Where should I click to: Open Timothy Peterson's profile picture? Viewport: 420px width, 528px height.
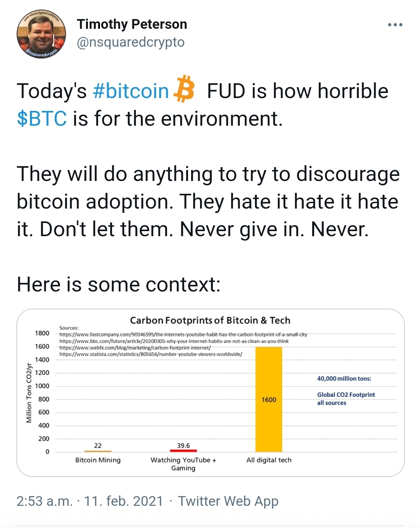[41, 34]
